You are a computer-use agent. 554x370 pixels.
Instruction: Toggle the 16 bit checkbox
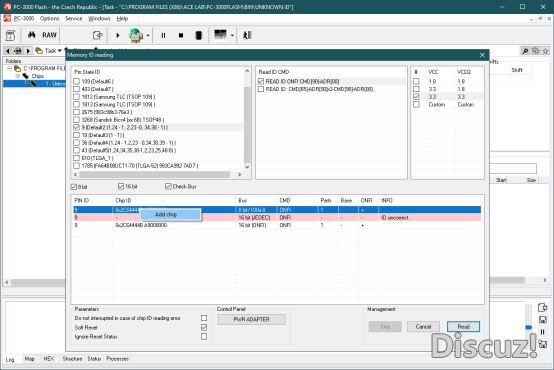121,186
